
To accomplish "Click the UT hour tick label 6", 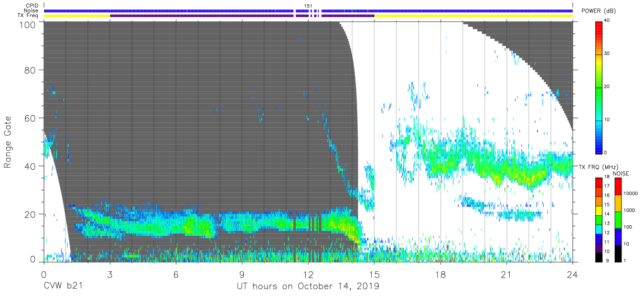I will [176, 274].
